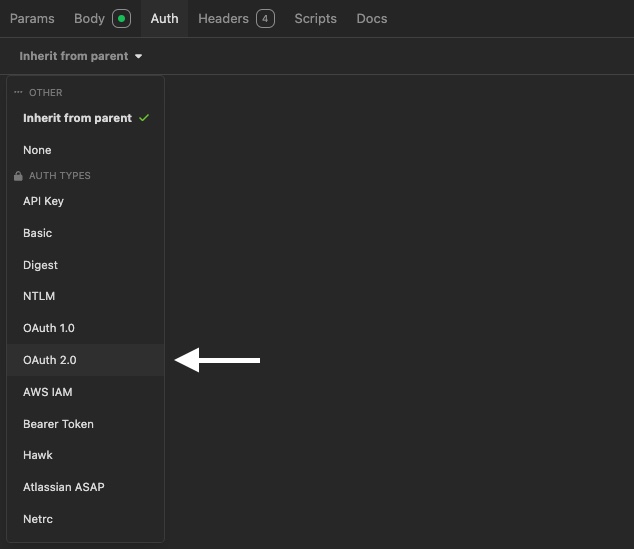The height and width of the screenshot is (549, 634).
Task: Select OAuth 2.0 authentication
Action: click(x=50, y=360)
